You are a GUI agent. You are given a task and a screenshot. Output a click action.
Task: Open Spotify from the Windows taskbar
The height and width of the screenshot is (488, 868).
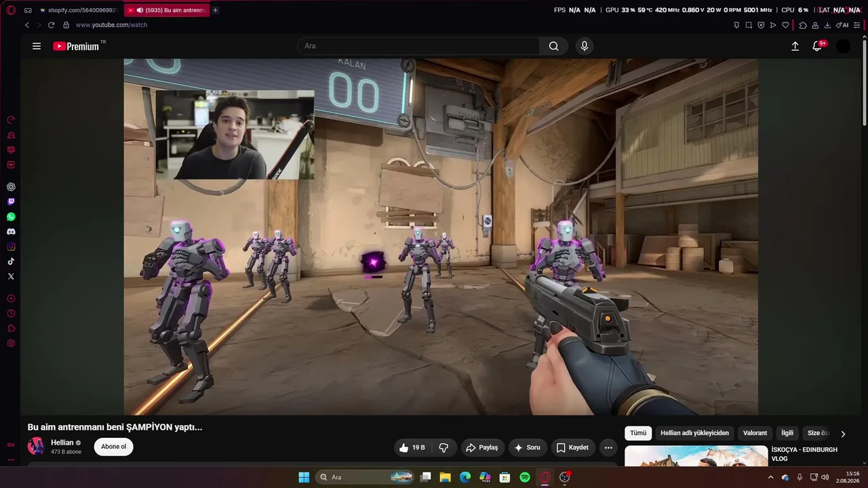point(525,477)
